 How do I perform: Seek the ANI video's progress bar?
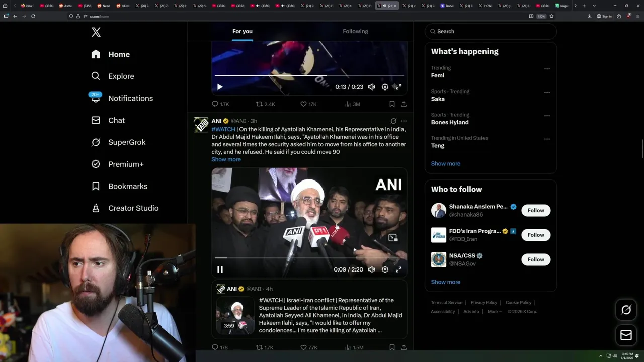(x=309, y=258)
